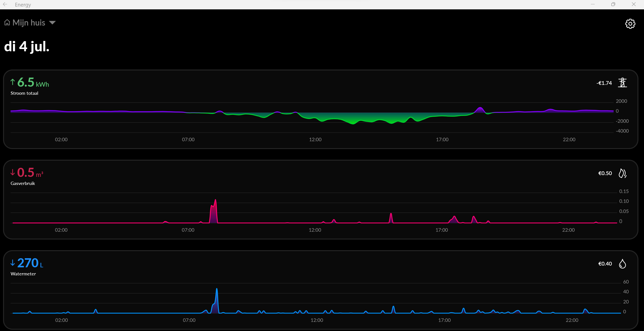Open settings via the gear icon
644x331 pixels.
[x=630, y=24]
